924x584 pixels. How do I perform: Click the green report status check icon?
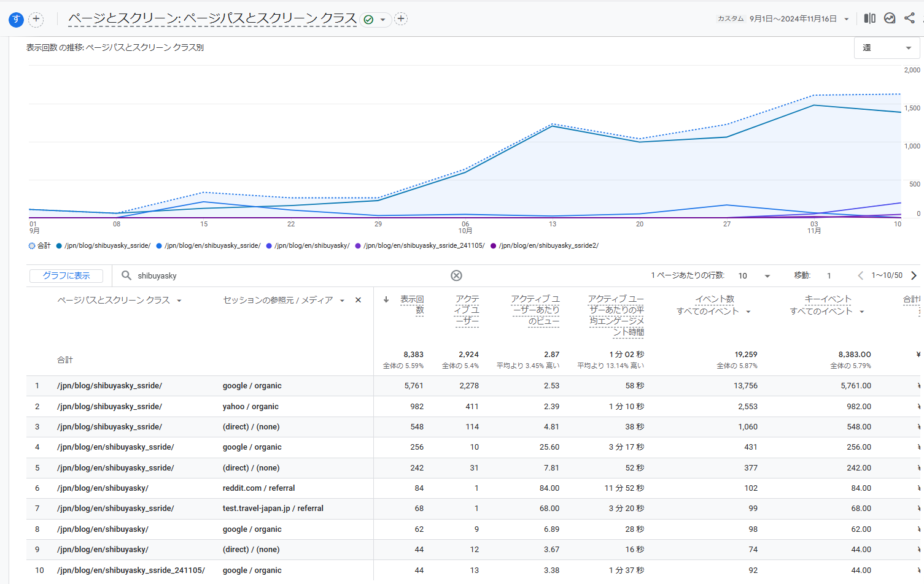coord(368,20)
